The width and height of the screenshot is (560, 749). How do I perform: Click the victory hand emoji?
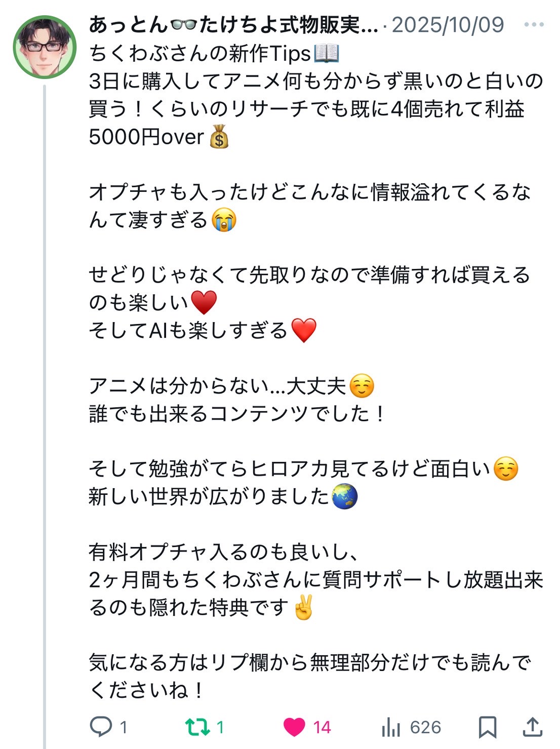(x=303, y=607)
